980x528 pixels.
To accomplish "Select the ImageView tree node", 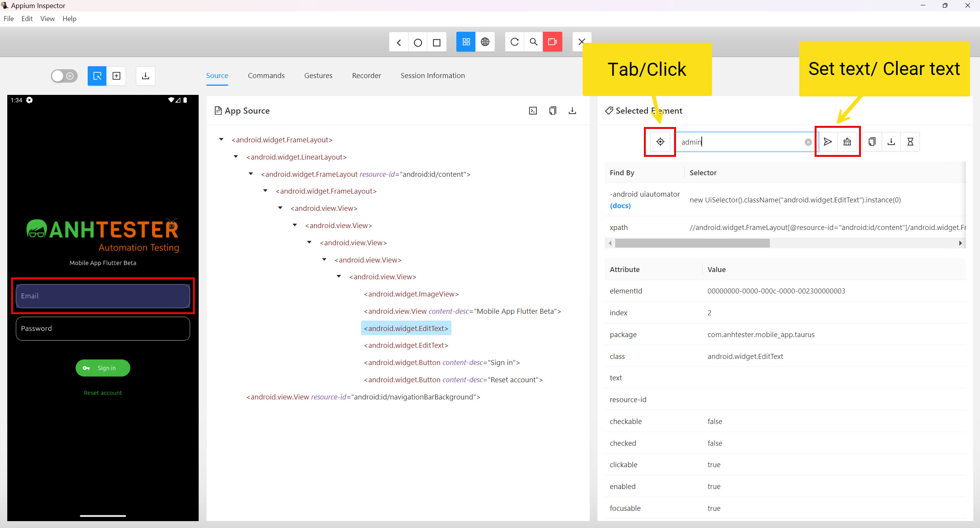I will (x=411, y=294).
